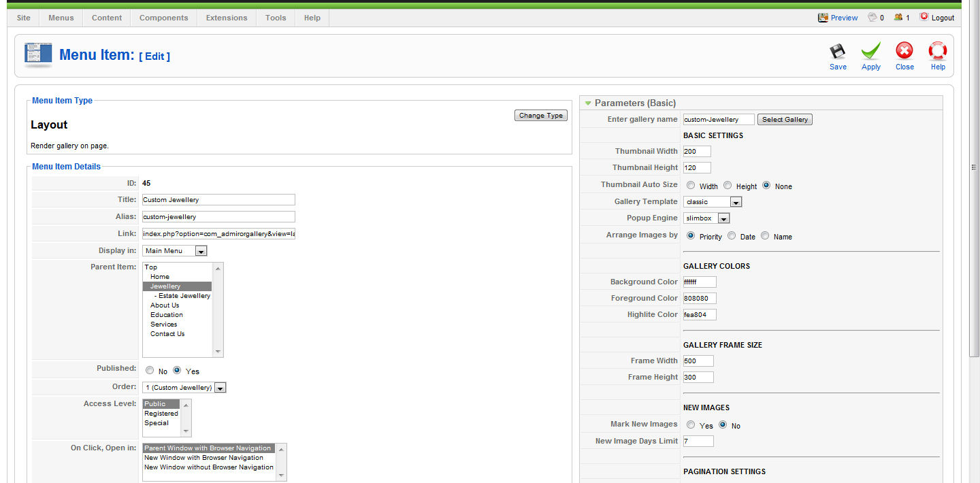
Task: Set Thumbnail Auto Size to None
Action: (766, 185)
